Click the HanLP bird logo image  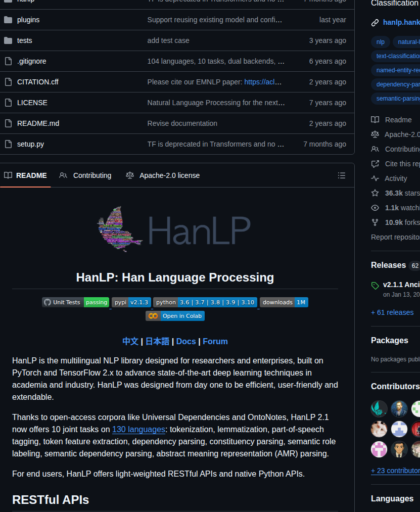pyautogui.click(x=120, y=229)
